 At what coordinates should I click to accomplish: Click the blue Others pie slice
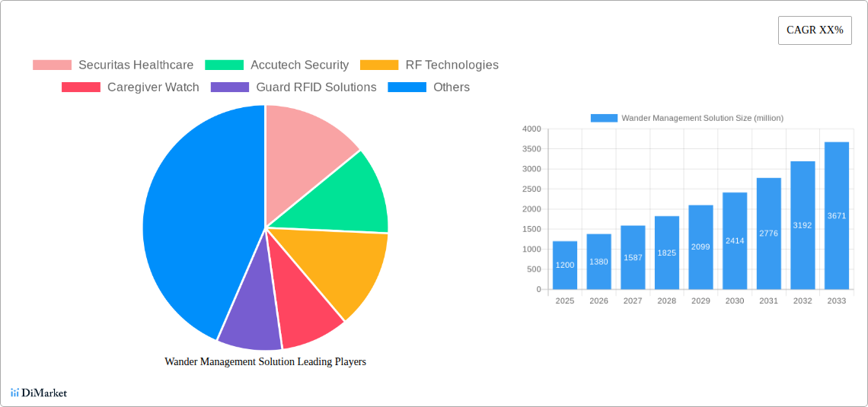click(x=190, y=228)
